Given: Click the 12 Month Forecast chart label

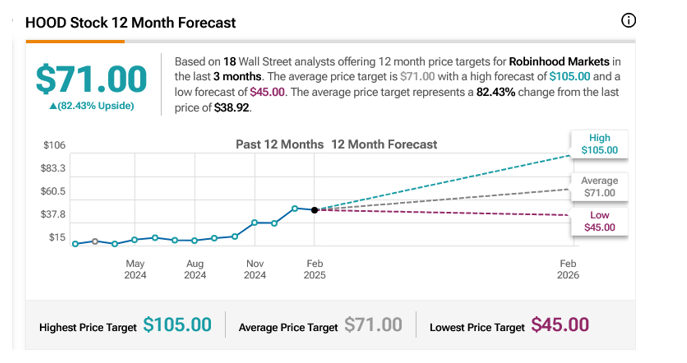Looking at the screenshot, I should (x=384, y=144).
